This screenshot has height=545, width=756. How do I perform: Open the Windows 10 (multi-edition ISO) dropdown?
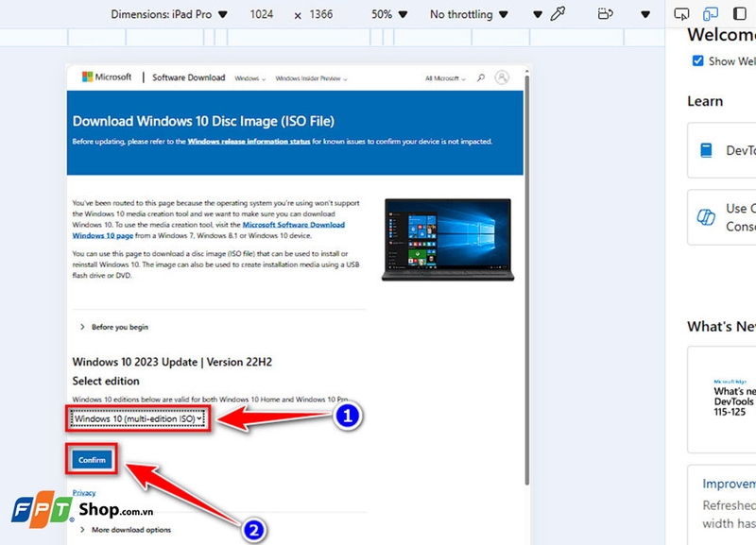pyautogui.click(x=138, y=418)
